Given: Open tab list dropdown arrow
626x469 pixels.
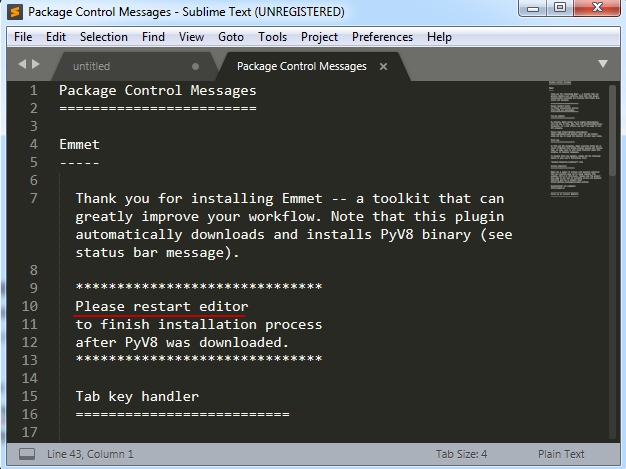Looking at the screenshot, I should coord(603,63).
